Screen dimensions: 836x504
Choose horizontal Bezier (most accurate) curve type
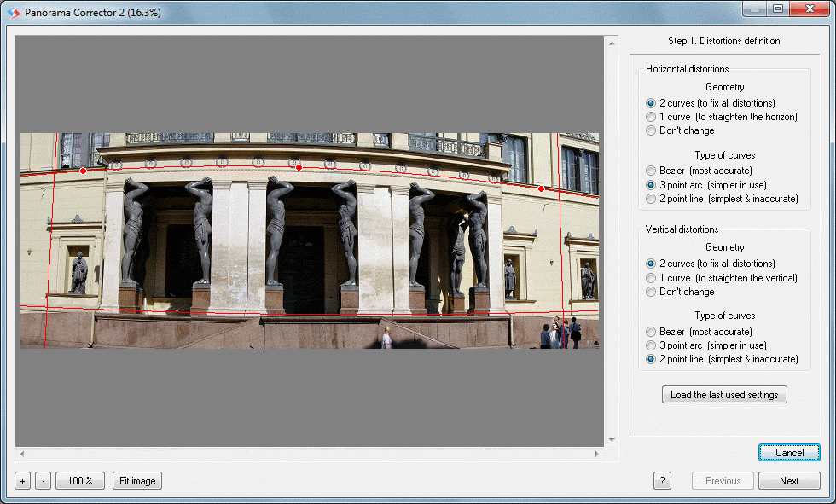point(651,171)
